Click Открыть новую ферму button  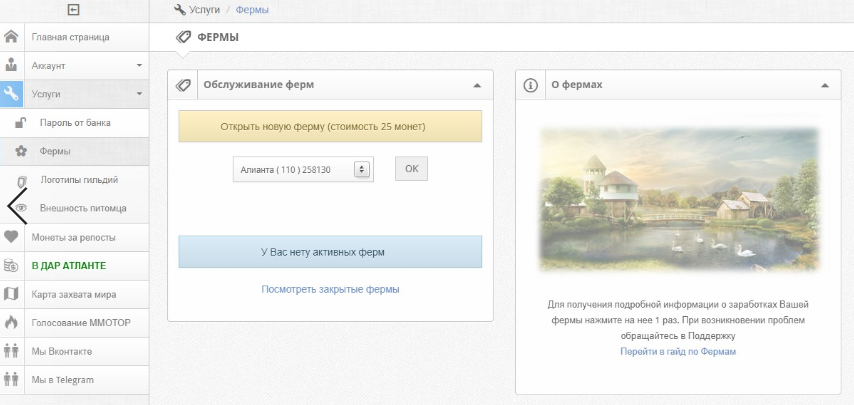330,126
